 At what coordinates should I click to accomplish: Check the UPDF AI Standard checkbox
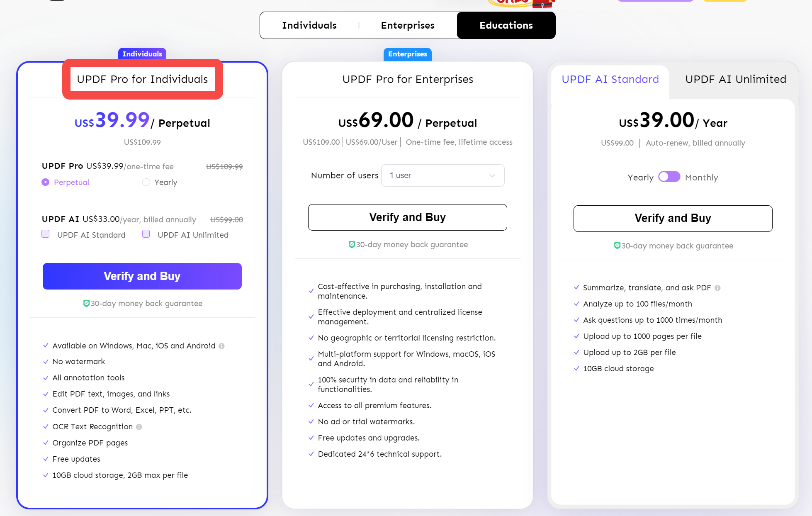46,234
